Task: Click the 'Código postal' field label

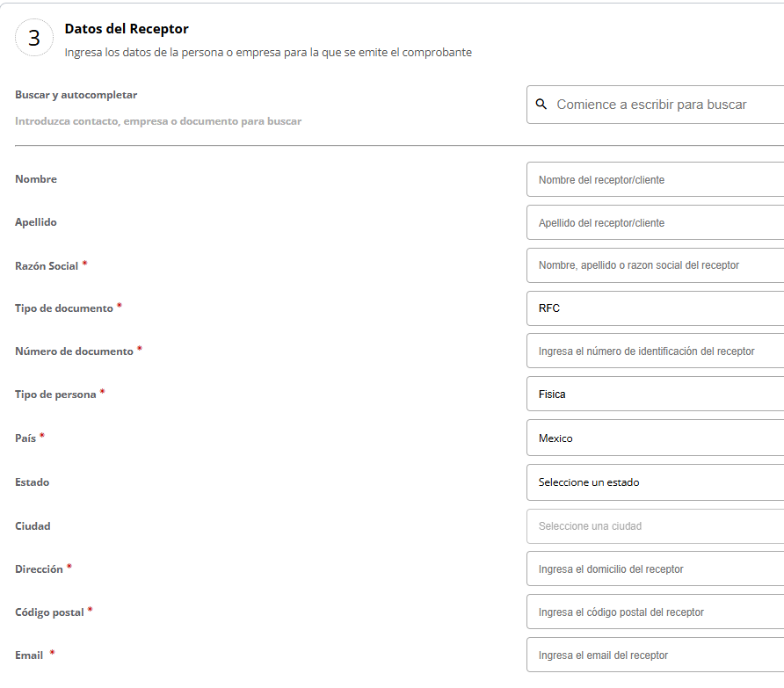Action: point(49,612)
